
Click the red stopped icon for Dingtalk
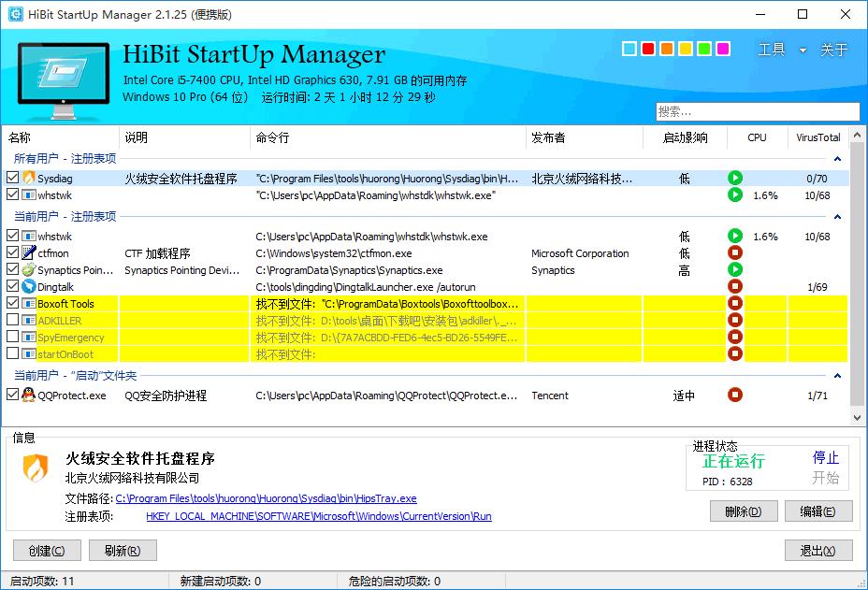click(734, 287)
